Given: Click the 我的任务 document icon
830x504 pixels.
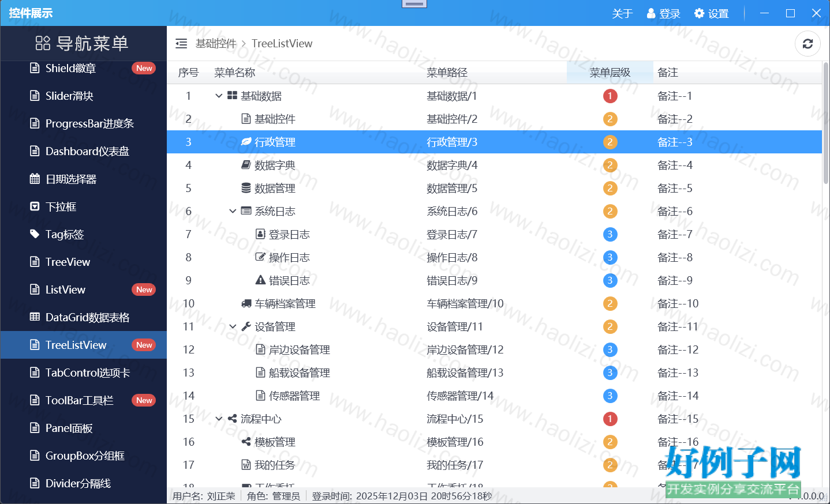Looking at the screenshot, I should click(x=246, y=465).
